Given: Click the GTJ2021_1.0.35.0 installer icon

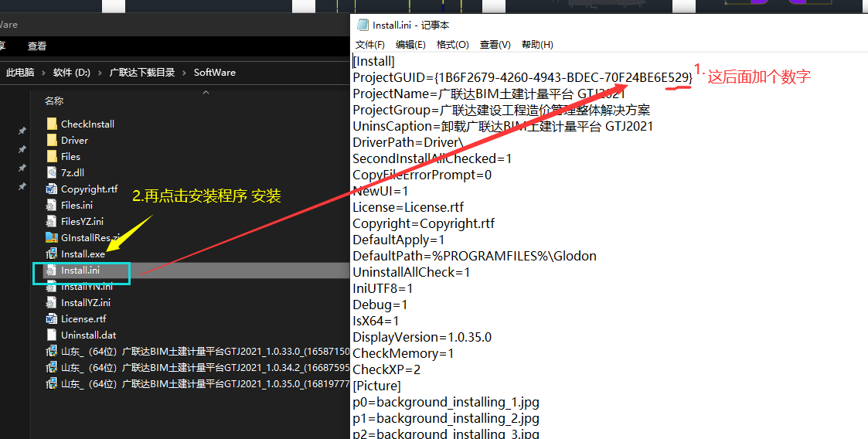Looking at the screenshot, I should [x=52, y=383].
